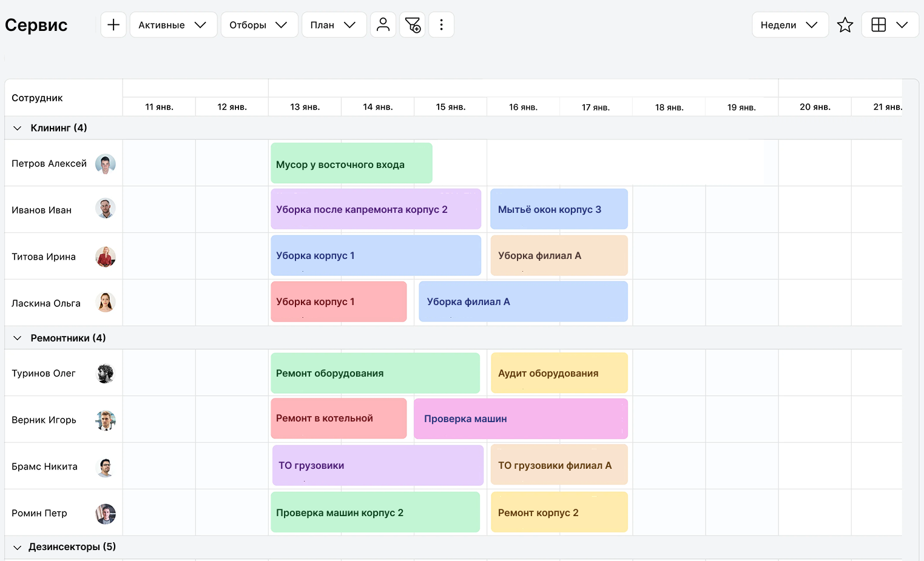Select the Мытьё окон корпус 3 task
924x561 pixels.
(559, 209)
